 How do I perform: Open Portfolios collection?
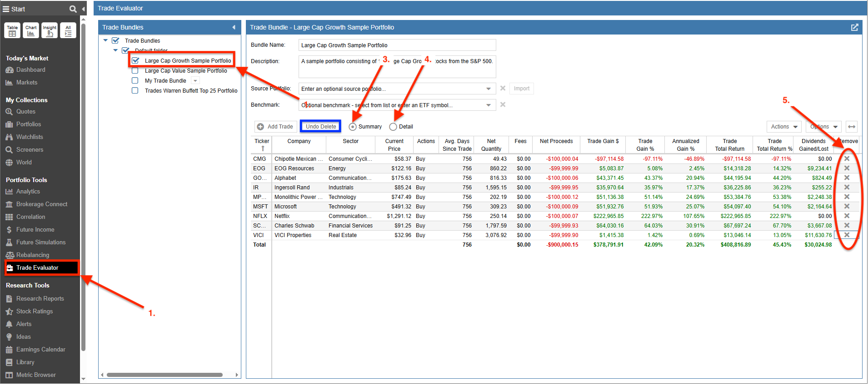point(28,124)
